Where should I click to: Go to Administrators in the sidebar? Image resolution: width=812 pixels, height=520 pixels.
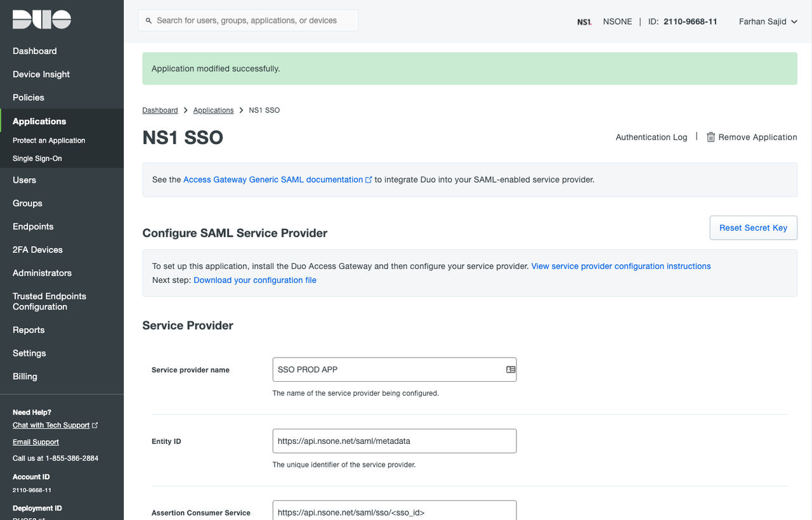(42, 273)
